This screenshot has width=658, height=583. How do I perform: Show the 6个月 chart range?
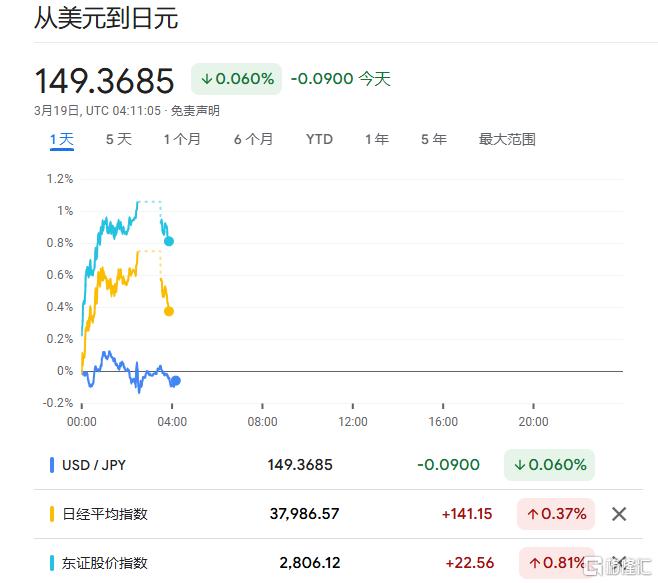tap(253, 139)
